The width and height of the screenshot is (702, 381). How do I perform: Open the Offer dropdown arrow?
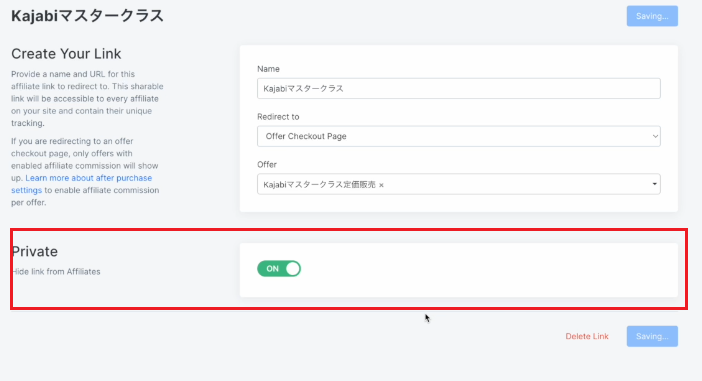click(x=654, y=184)
